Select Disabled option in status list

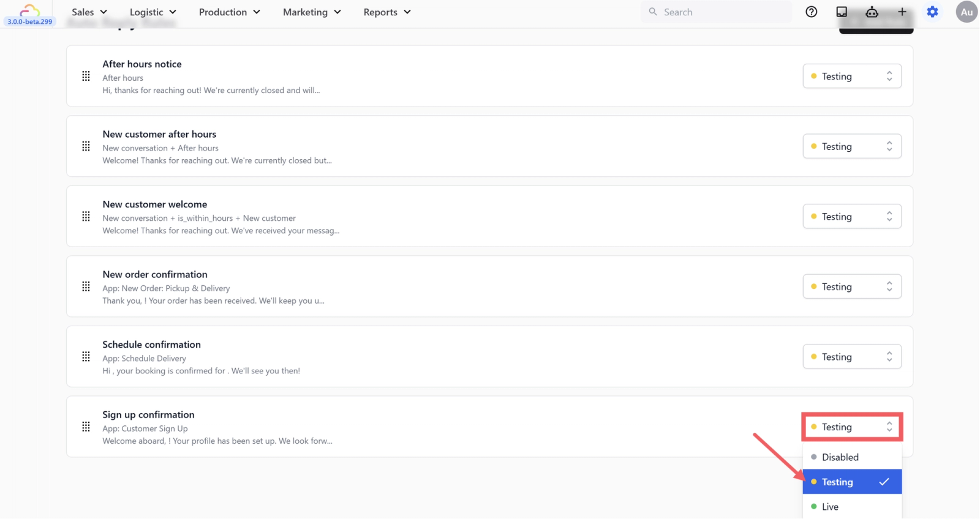click(852, 457)
